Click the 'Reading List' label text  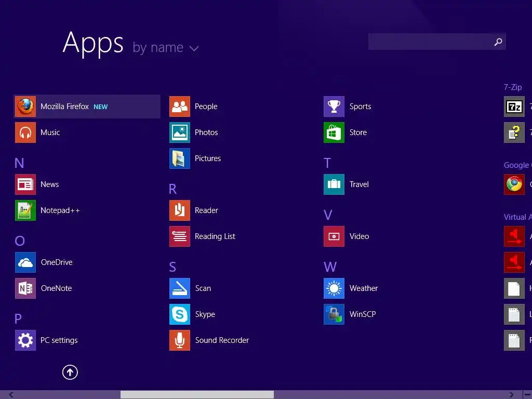pyautogui.click(x=215, y=236)
